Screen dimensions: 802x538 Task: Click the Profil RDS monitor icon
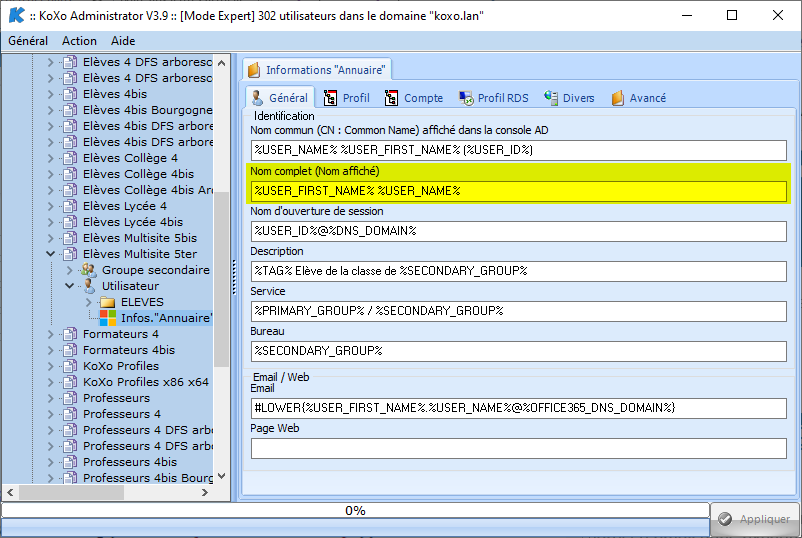pyautogui.click(x=466, y=98)
